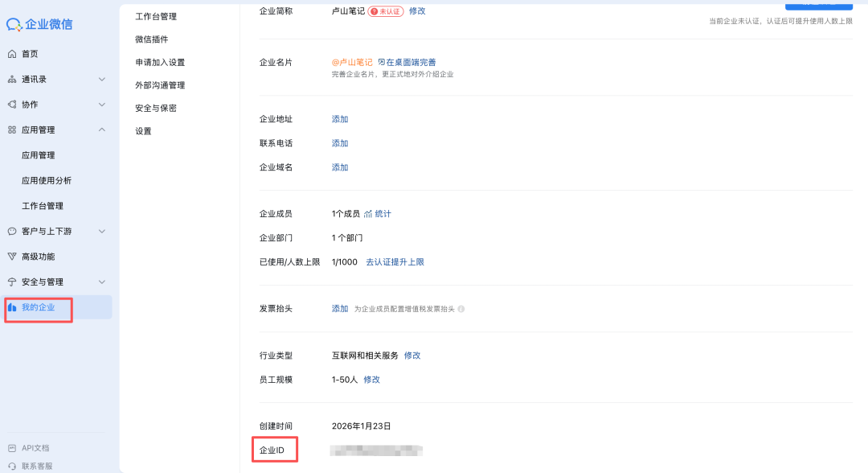Viewport: 868px width, 473px height.
Task: Click the grid icon beside 应用管理
Action: tap(12, 130)
